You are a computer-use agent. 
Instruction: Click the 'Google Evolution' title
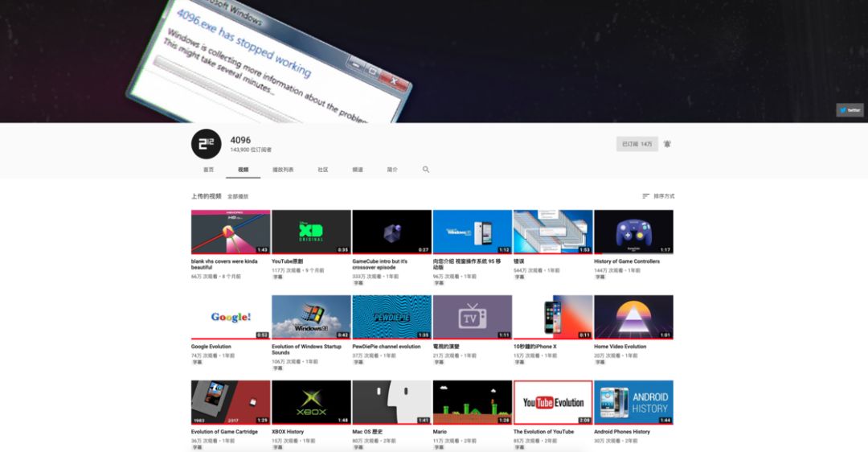click(211, 347)
